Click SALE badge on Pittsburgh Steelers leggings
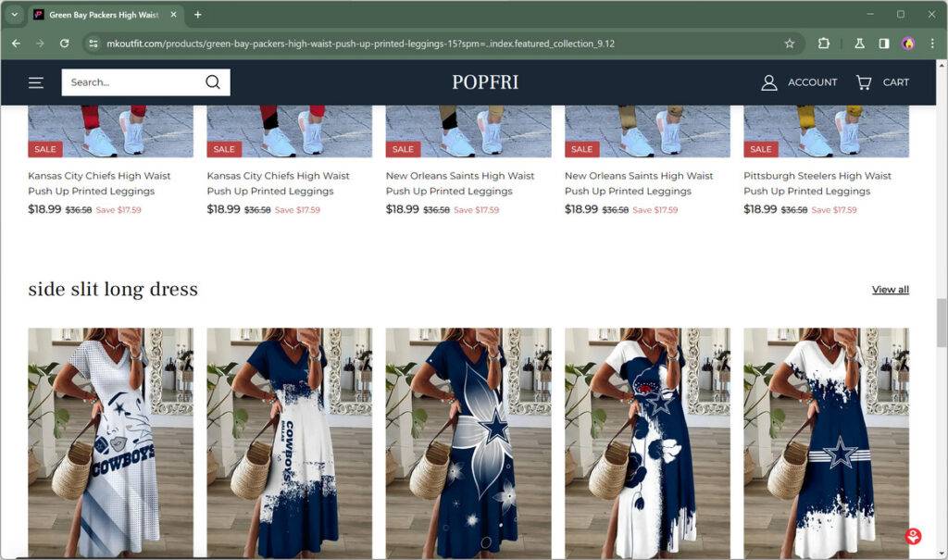Viewport: 948px width, 560px height. [x=761, y=149]
